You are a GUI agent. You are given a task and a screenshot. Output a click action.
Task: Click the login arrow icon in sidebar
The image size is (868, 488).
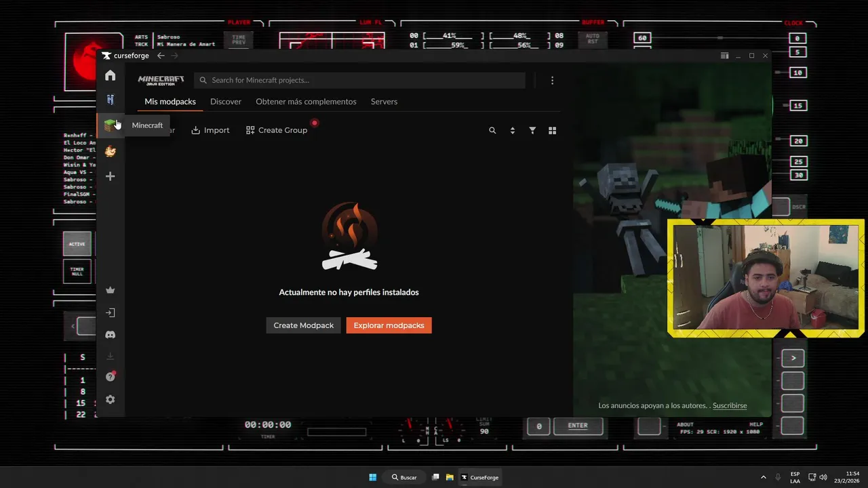click(110, 312)
